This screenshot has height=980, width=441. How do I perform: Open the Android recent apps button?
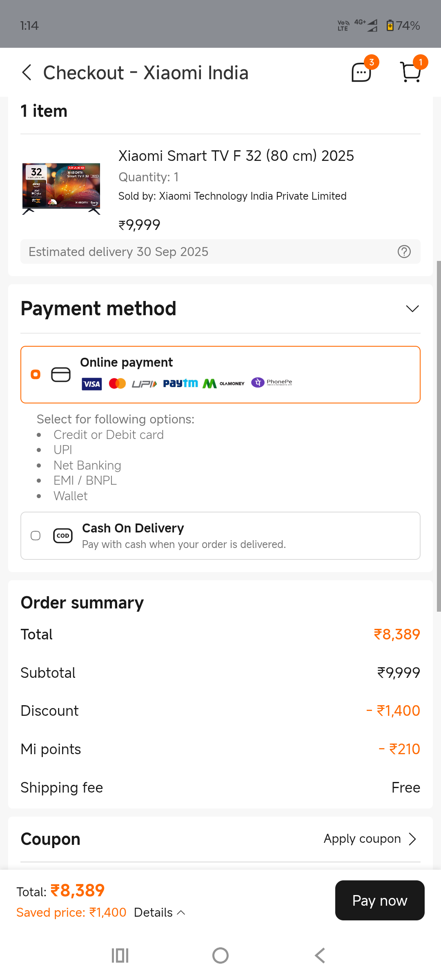click(120, 955)
